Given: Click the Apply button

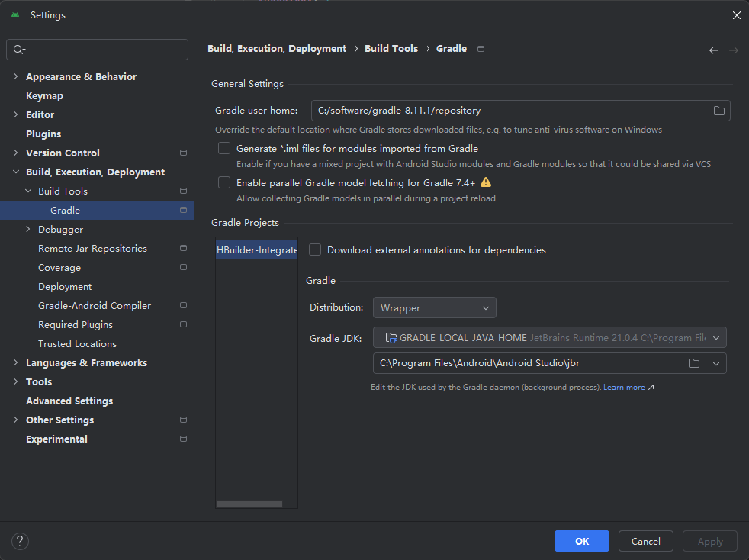Looking at the screenshot, I should point(710,541).
